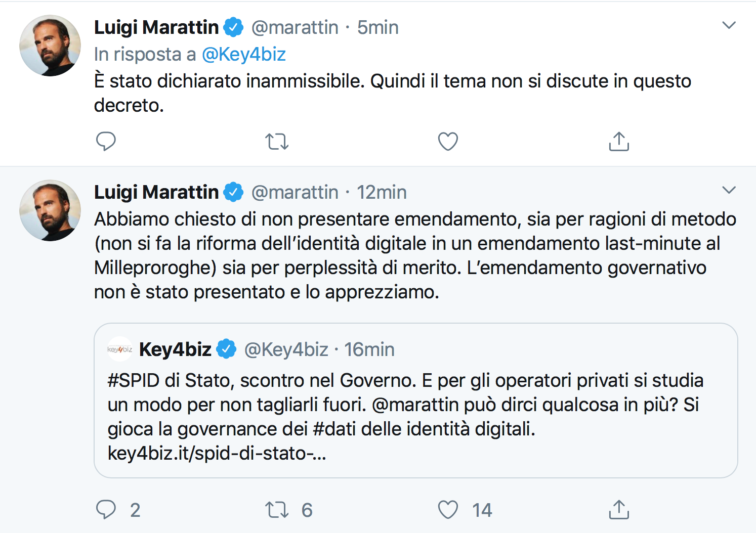The height and width of the screenshot is (533, 756).
Task: Like the tweet 'È stato dichiarato inammissibile'
Action: click(448, 141)
